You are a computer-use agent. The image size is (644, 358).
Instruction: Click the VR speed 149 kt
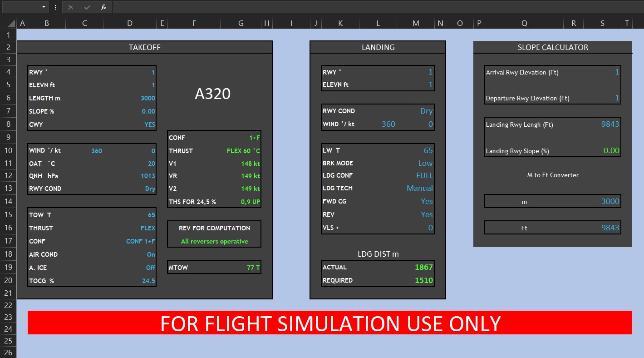tap(251, 176)
